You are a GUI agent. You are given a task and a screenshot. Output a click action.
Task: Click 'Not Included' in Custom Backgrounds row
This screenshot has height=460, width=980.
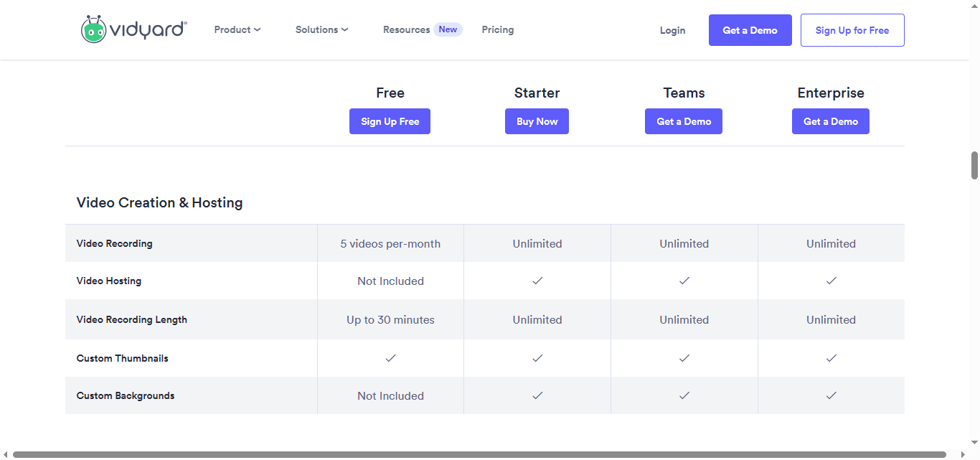[390, 395]
